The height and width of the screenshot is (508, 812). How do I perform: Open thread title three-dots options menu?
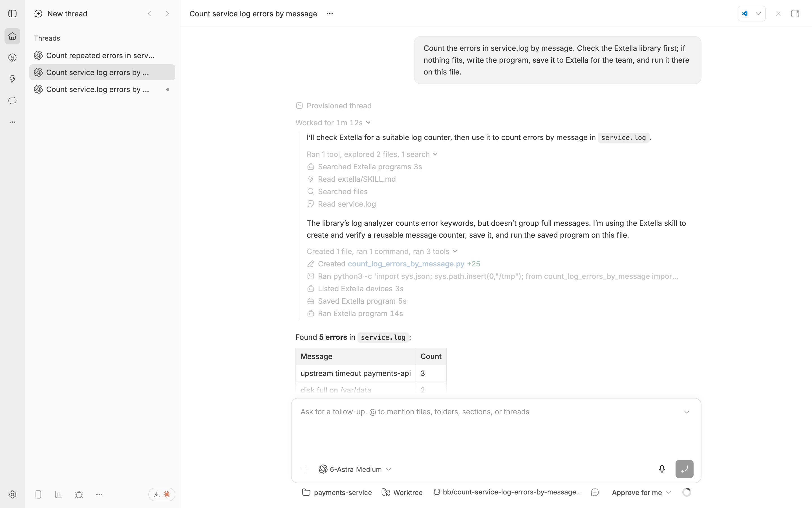pos(330,14)
